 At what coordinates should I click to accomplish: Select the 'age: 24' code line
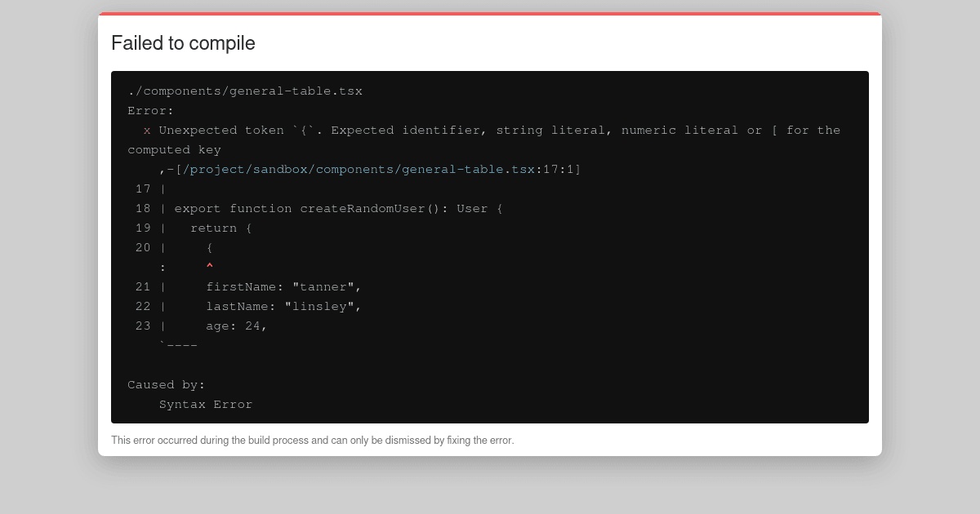pyautogui.click(x=237, y=326)
